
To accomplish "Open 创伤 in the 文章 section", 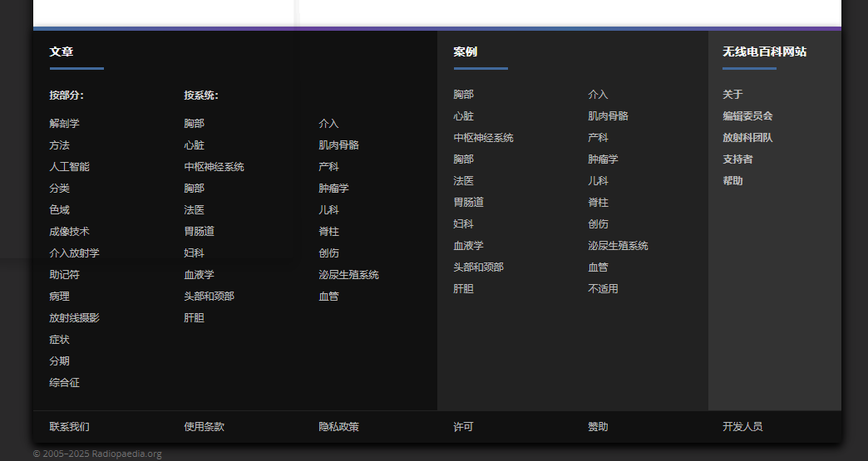I will click(328, 253).
